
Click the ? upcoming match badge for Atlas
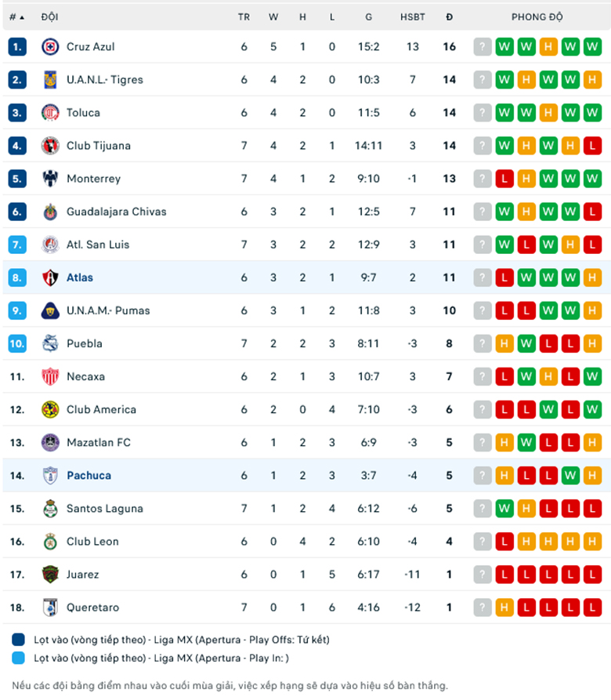point(482,277)
